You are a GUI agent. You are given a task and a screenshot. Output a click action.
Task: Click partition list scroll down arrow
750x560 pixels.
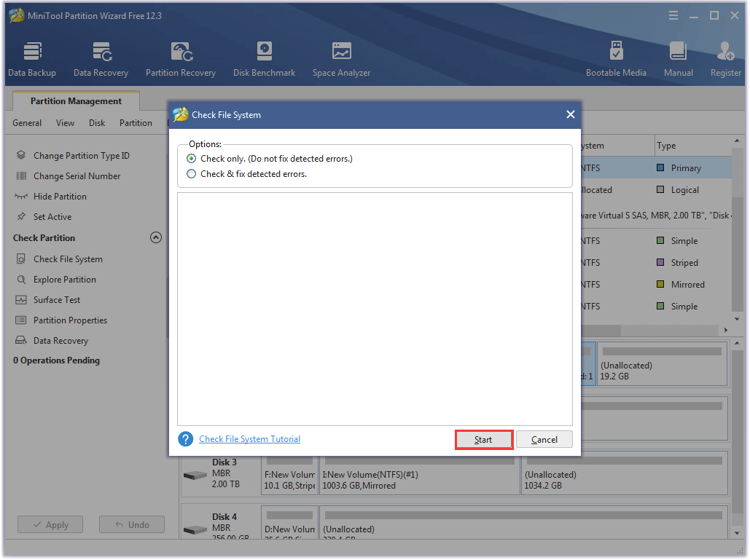pos(737,319)
